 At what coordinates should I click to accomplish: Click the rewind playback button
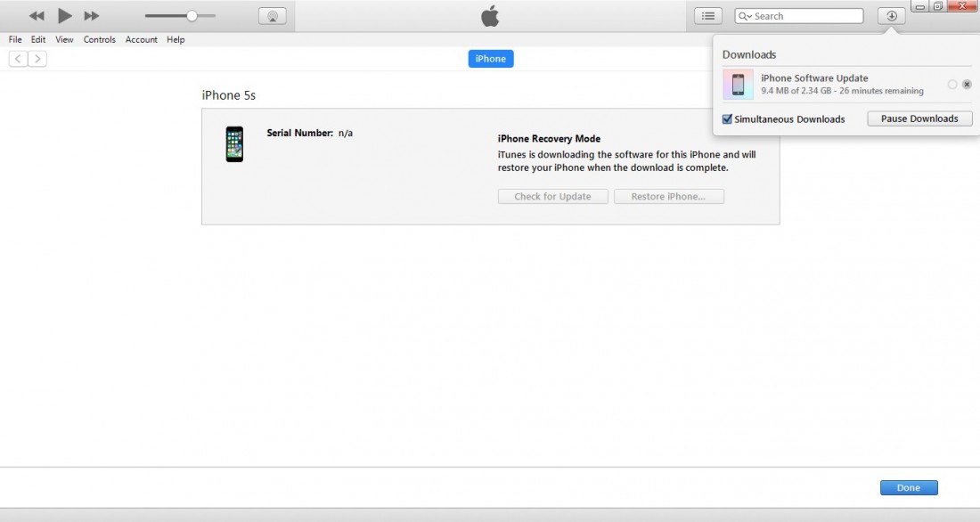click(37, 16)
